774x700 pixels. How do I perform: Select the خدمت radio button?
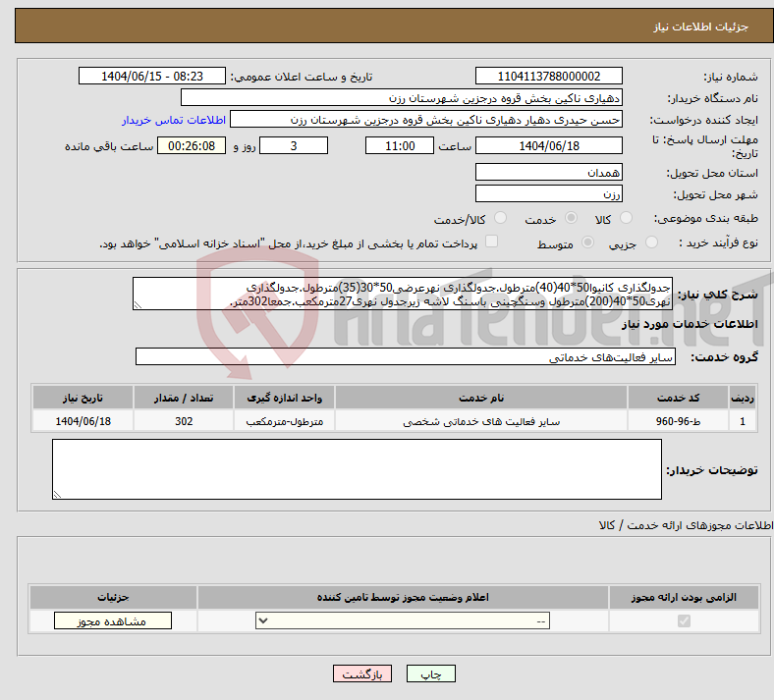click(x=571, y=218)
